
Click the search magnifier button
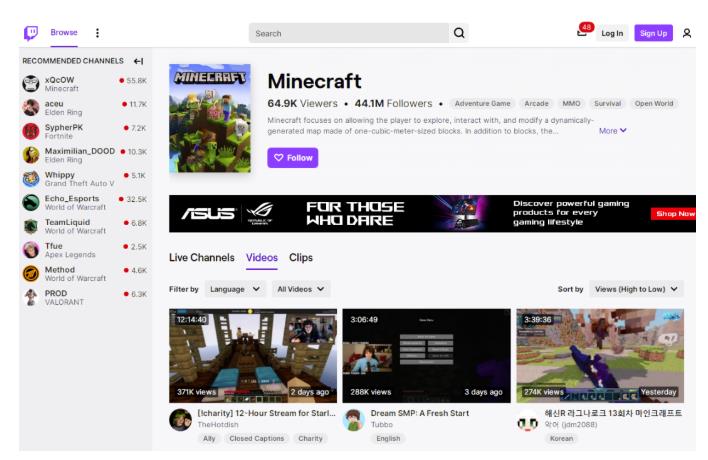[459, 33]
